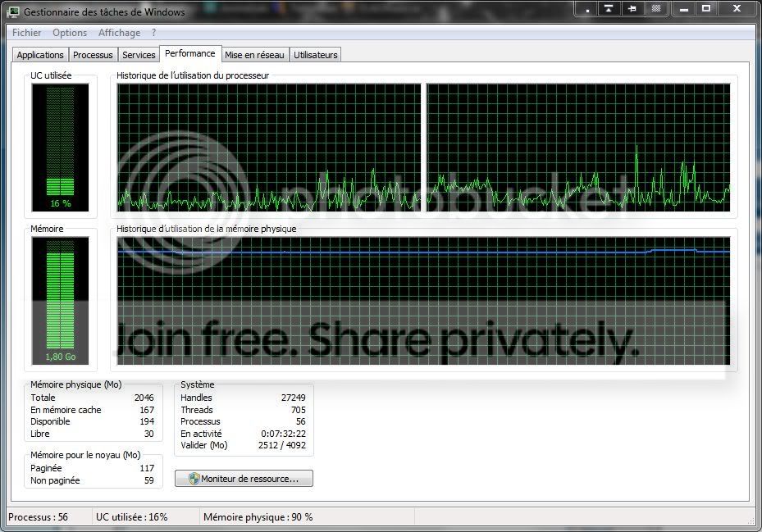The width and height of the screenshot is (762, 532).
Task: Click the Handles label
Action: tap(196, 398)
